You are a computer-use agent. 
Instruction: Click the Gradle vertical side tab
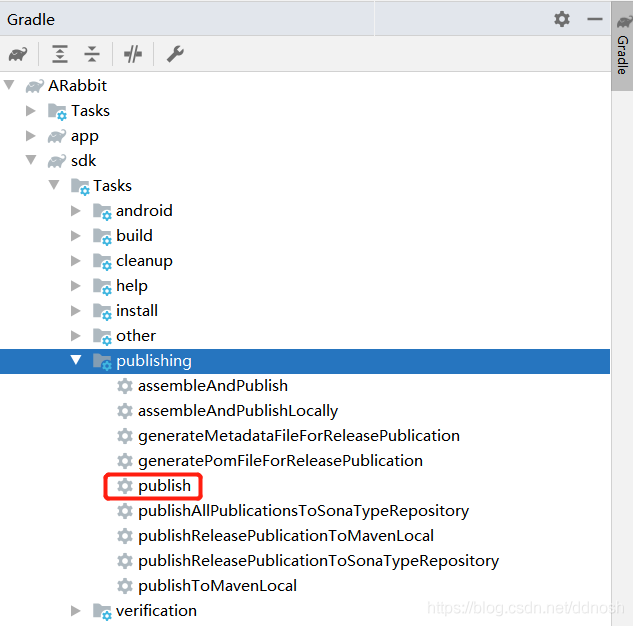623,46
